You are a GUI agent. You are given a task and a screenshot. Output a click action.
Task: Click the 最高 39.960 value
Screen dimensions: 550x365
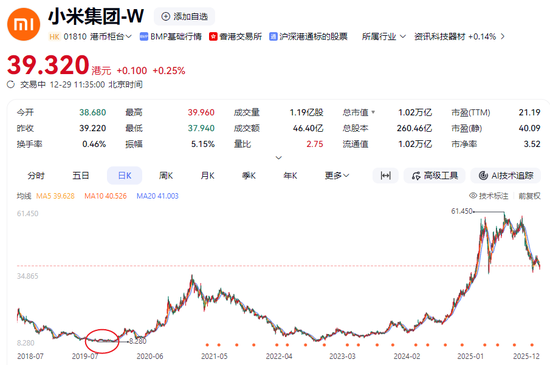[201, 113]
